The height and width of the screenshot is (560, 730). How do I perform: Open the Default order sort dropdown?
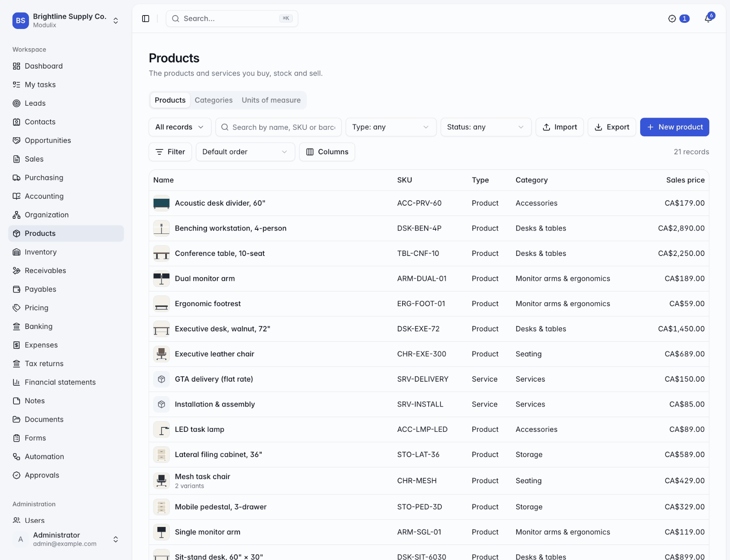click(245, 152)
